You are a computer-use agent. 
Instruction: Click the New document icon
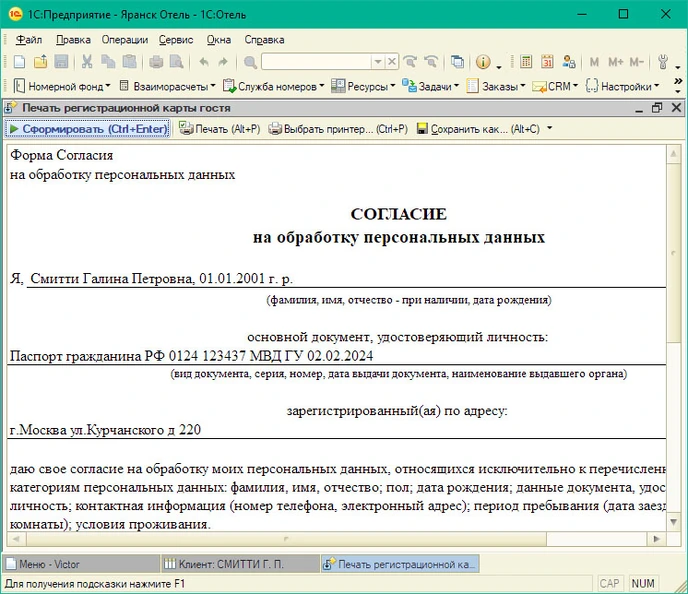pyautogui.click(x=20, y=62)
